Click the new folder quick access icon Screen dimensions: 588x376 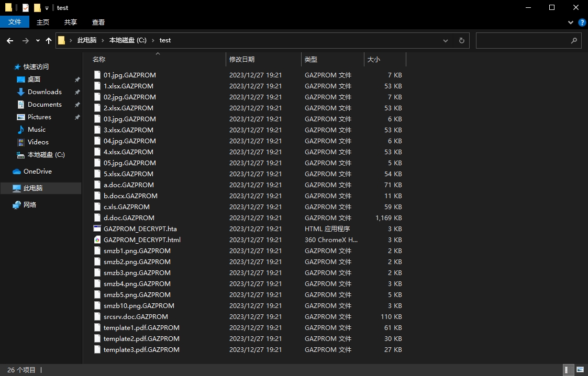(x=37, y=7)
